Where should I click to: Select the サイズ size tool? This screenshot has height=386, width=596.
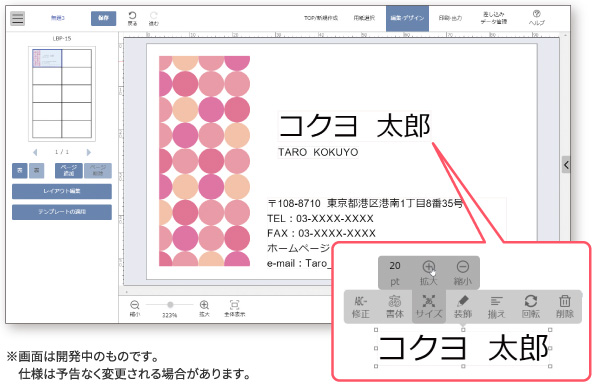pos(429,307)
